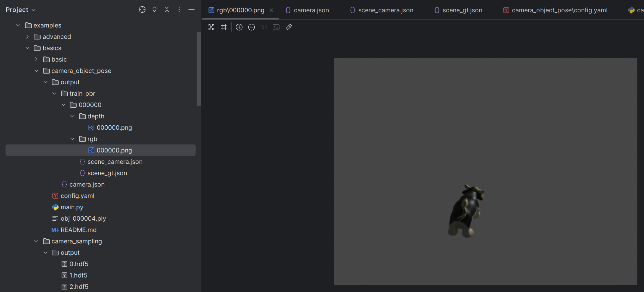Image resolution: width=644 pixels, height=292 pixels.
Task: Switch to the scene_gt.json tab
Action: [462, 10]
